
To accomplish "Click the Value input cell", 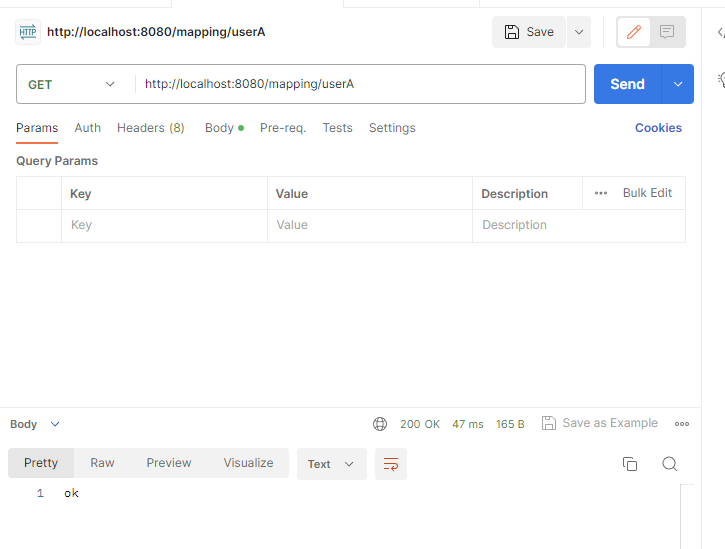I will pyautogui.click(x=370, y=226).
